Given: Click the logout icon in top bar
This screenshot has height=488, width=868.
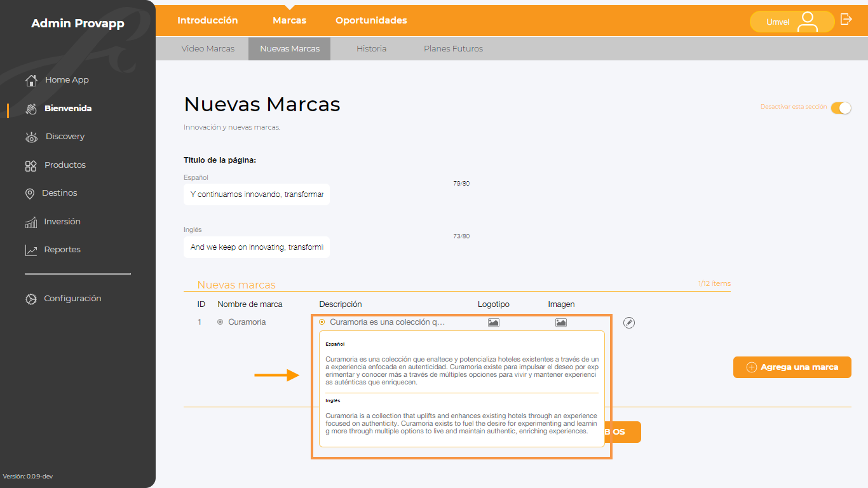Looking at the screenshot, I should [x=846, y=19].
